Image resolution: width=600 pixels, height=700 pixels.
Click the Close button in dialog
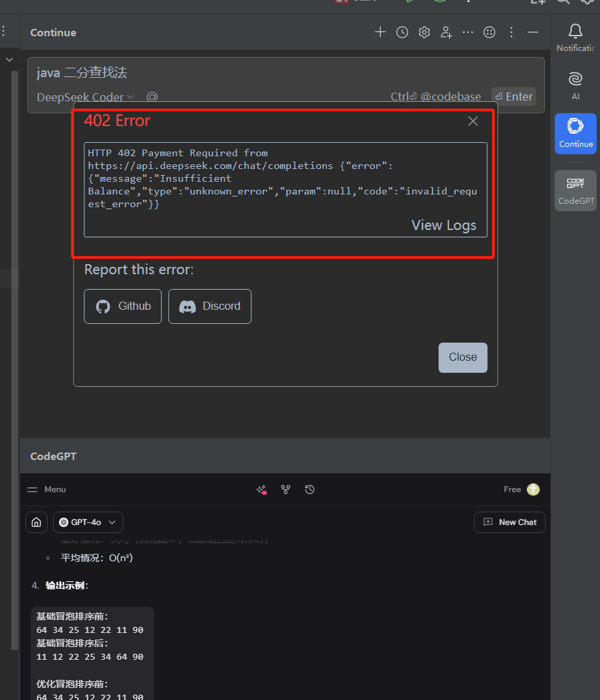[463, 357]
